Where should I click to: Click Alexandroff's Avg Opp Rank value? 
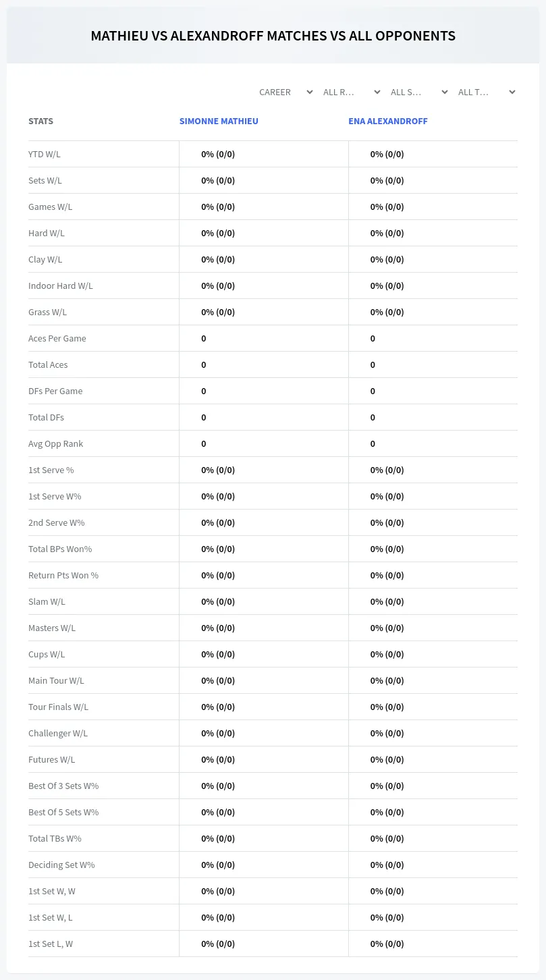[373, 443]
